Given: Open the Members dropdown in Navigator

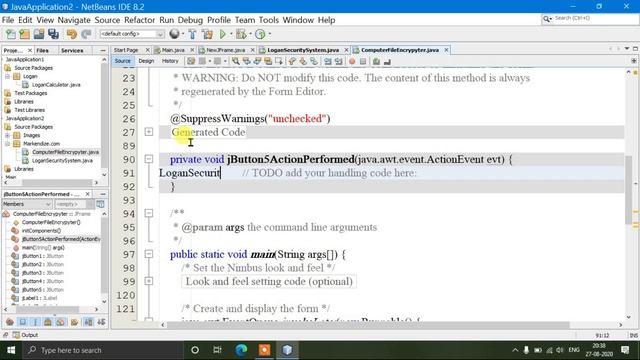Looking at the screenshot, I should pyautogui.click(x=27, y=204).
